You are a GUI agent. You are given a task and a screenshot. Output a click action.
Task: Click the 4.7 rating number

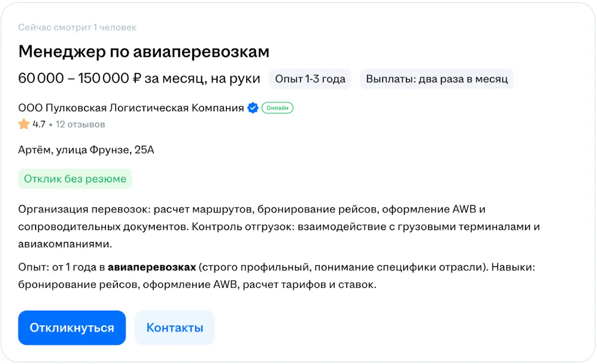coord(39,124)
